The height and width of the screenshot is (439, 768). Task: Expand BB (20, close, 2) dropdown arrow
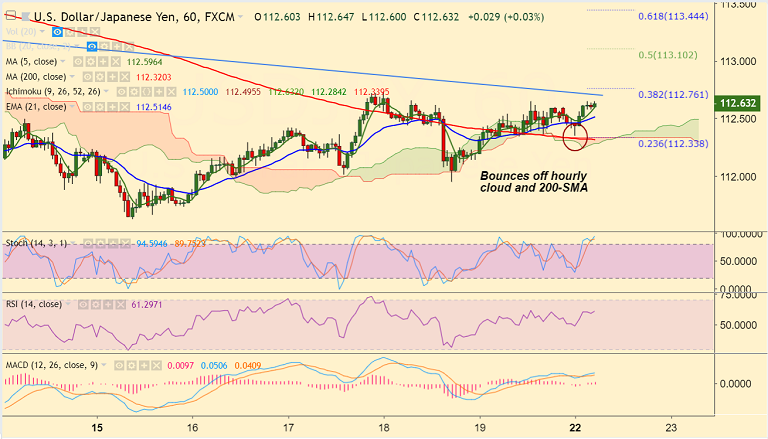(78, 47)
